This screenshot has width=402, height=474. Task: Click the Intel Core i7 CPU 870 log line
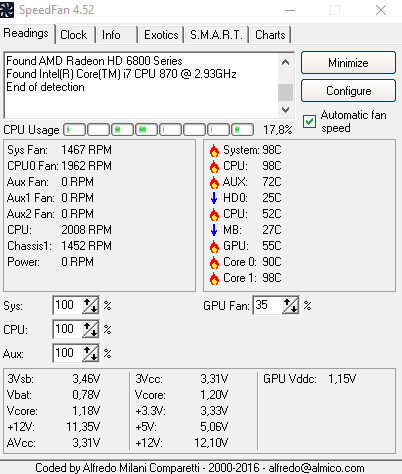[x=121, y=74]
